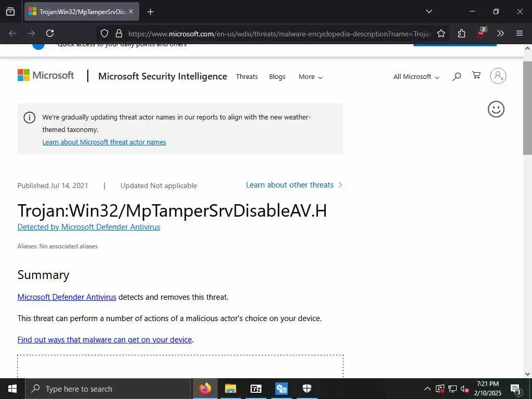Image resolution: width=532 pixels, height=399 pixels.
Task: Open the Threats menu item
Action: (x=247, y=77)
